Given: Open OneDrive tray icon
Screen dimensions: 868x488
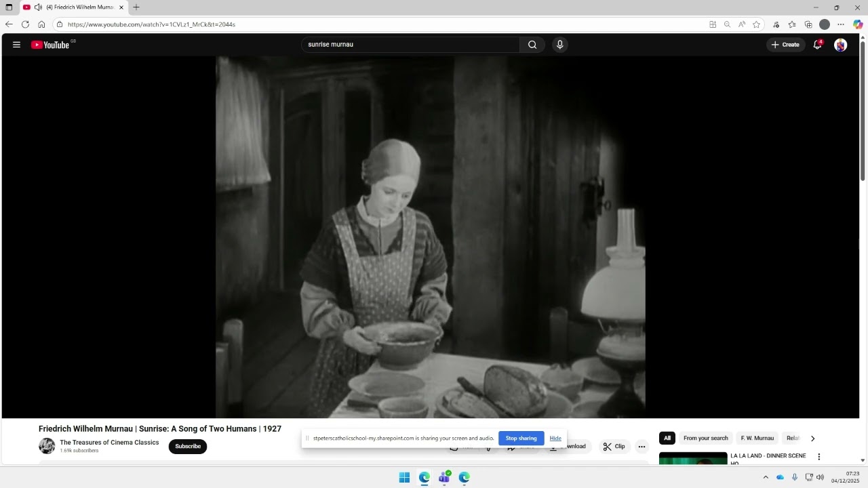Looking at the screenshot, I should (780, 478).
